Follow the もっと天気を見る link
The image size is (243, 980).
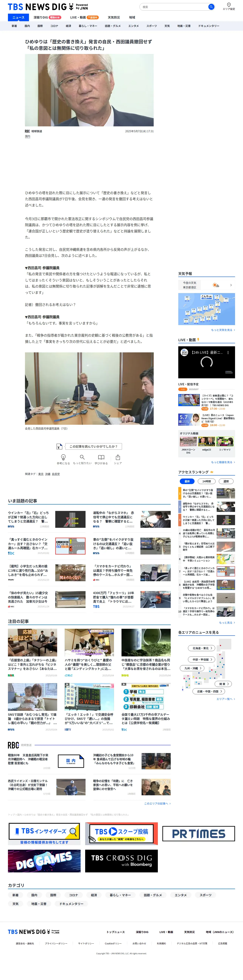[223, 330]
